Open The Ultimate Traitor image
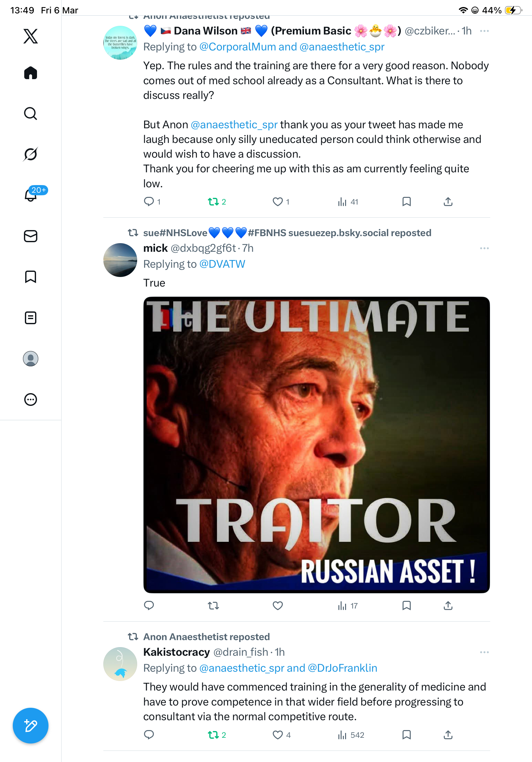This screenshot has height=762, width=532. coord(316,445)
